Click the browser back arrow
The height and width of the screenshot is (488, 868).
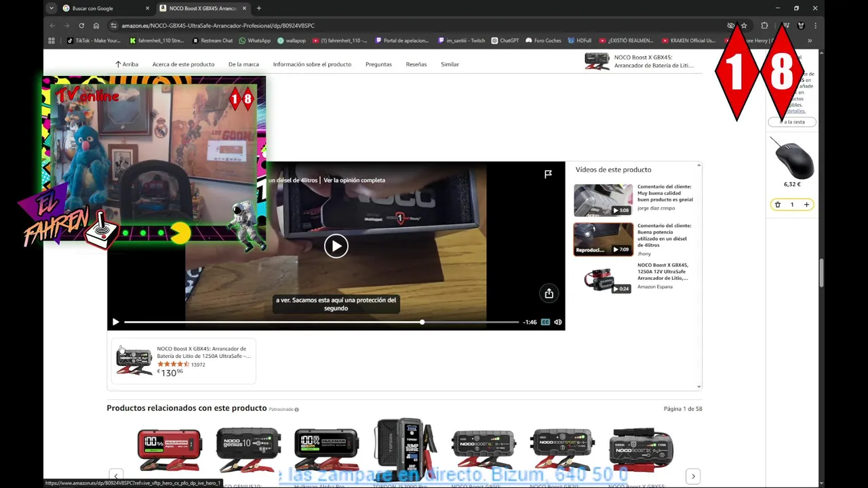[x=52, y=26]
